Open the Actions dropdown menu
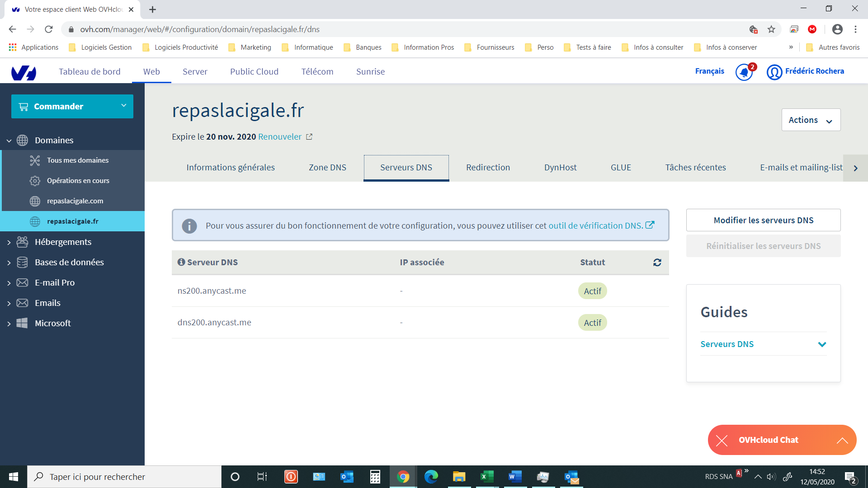The width and height of the screenshot is (868, 488). [x=811, y=120]
